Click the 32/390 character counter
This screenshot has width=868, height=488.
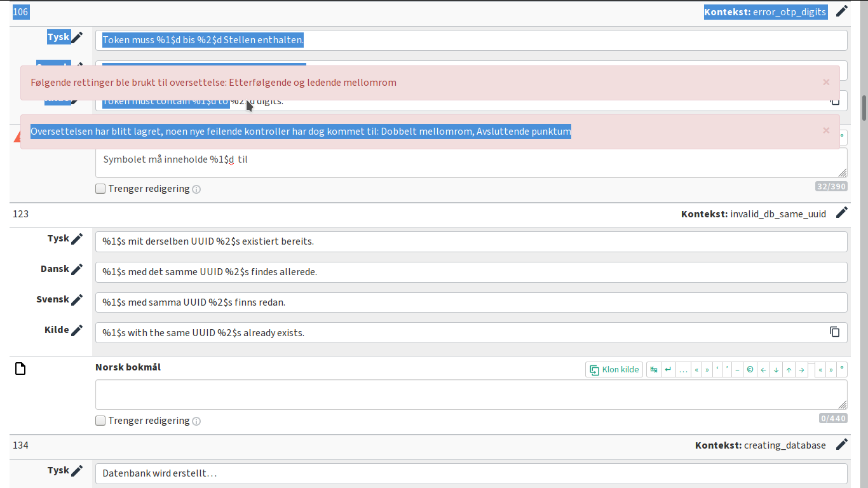coord(831,186)
